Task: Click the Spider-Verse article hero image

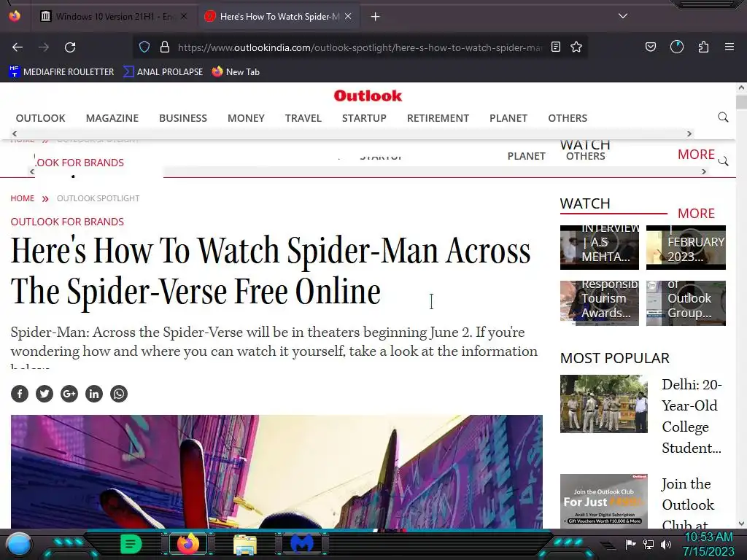Action: [276, 472]
